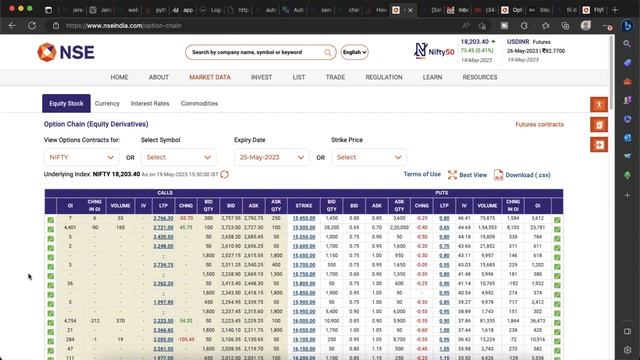Open the Edge sidebar Outlook icon
640x360 pixels.
627,138
